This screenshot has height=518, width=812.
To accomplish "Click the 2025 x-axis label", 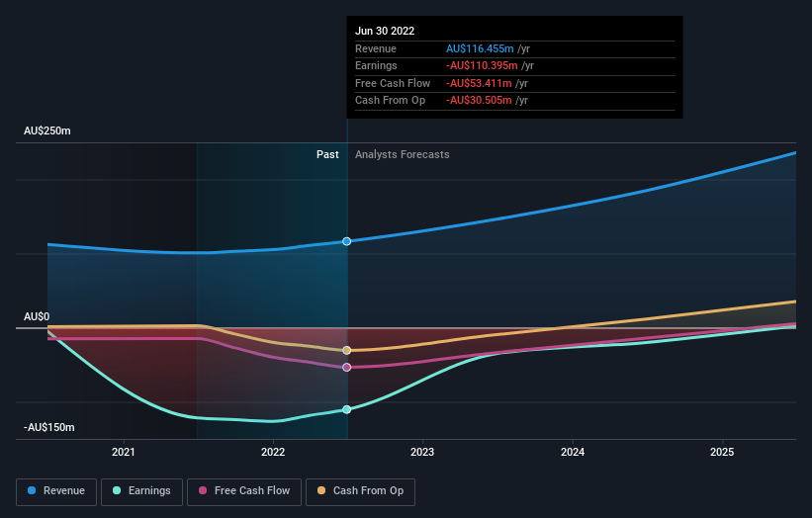I will [722, 453].
